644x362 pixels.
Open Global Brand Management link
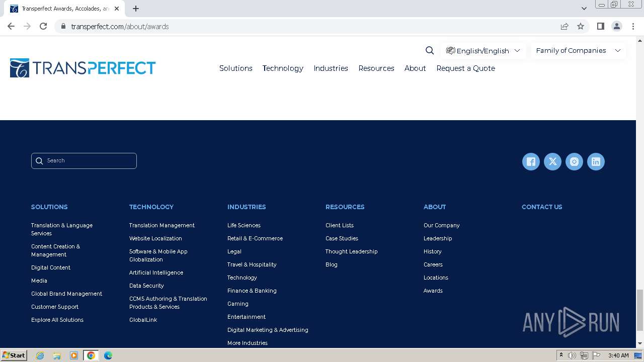click(66, 294)
